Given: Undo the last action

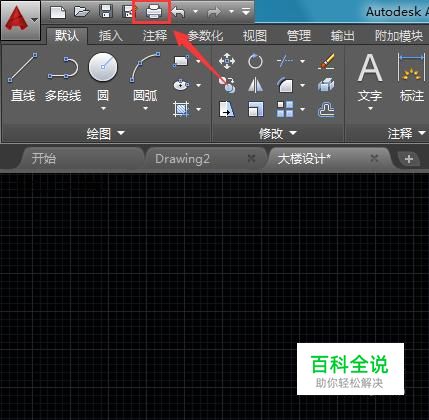Looking at the screenshot, I should [x=179, y=13].
